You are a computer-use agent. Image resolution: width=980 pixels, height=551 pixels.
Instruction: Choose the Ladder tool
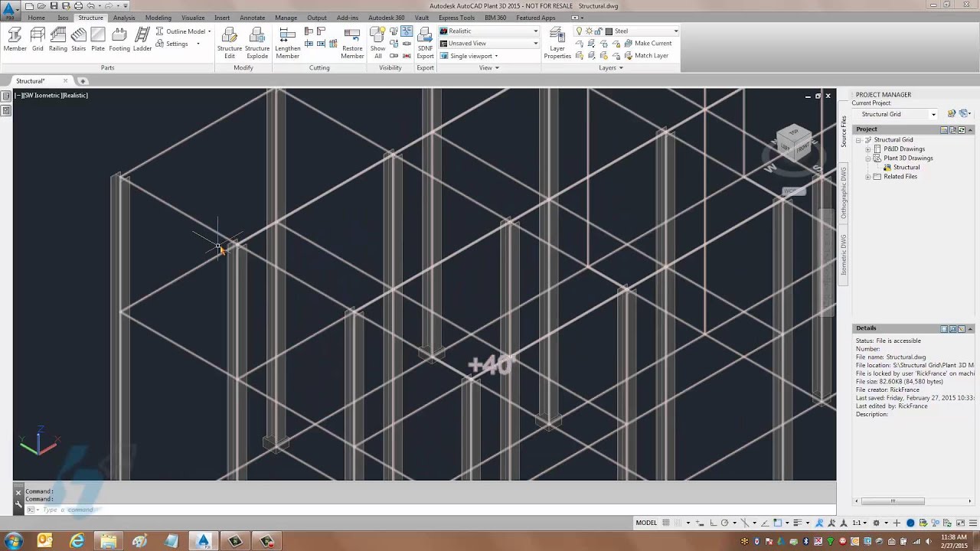click(142, 40)
